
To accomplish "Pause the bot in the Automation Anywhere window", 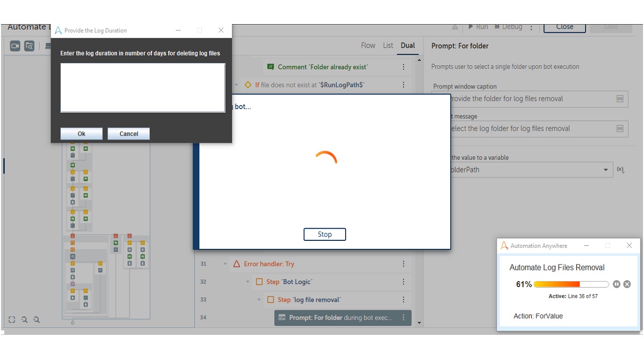I will coord(617,284).
